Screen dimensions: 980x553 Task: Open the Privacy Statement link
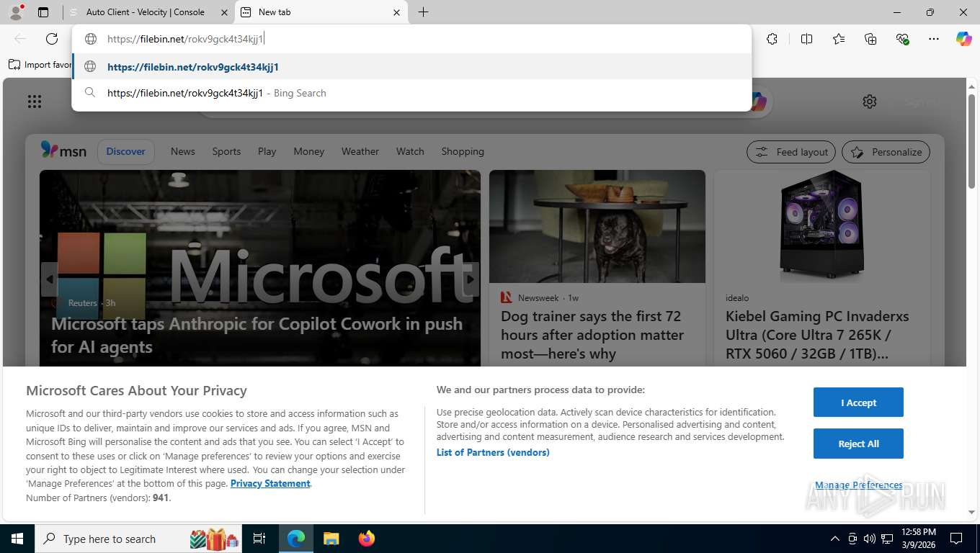(270, 483)
